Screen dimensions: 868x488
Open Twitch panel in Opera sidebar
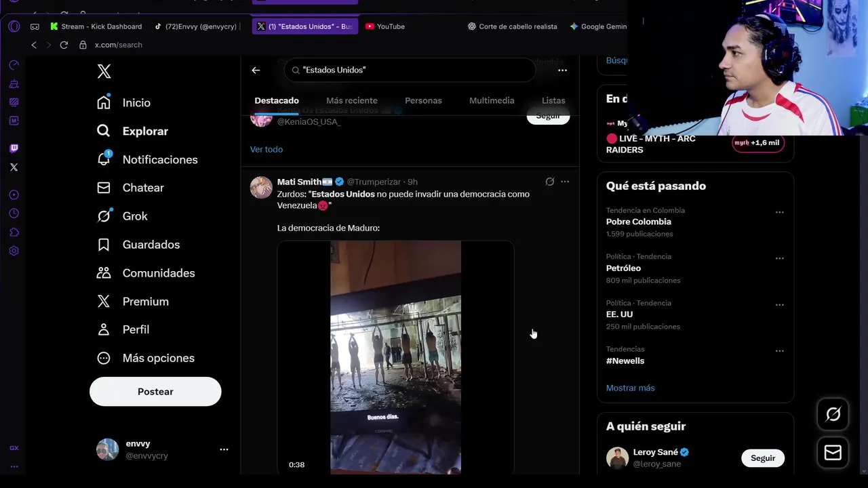coord(14,148)
